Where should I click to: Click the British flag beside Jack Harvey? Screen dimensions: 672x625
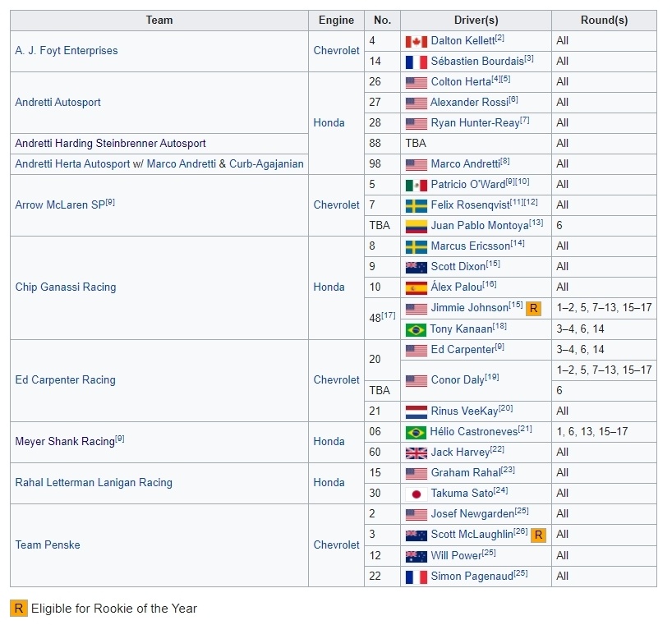pyautogui.click(x=417, y=453)
